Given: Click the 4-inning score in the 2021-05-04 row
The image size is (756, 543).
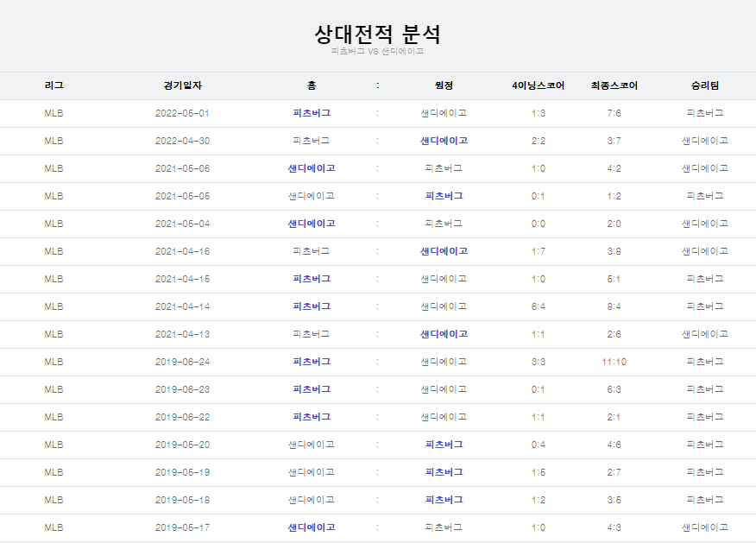Looking at the screenshot, I should point(538,224).
